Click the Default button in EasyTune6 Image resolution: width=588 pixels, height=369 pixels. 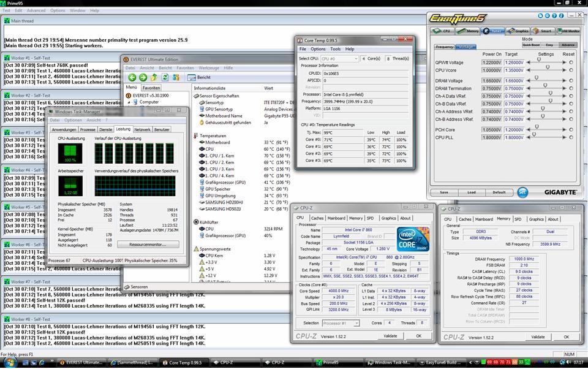pyautogui.click(x=499, y=192)
